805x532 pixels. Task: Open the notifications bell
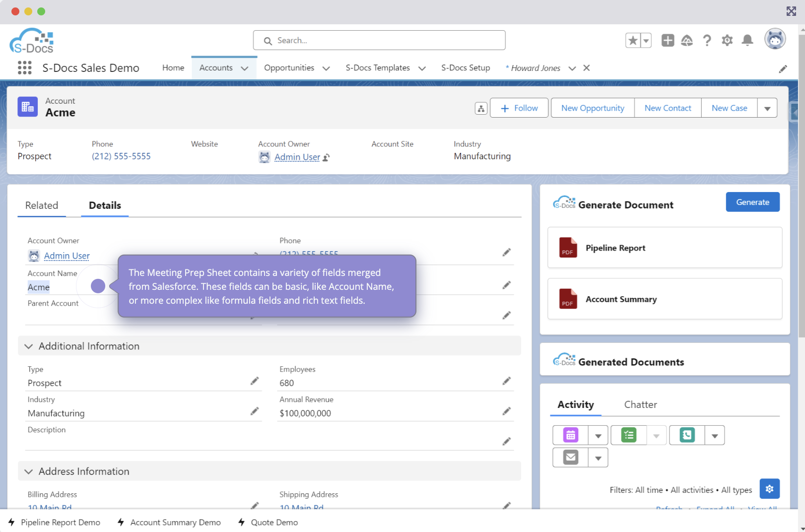point(747,40)
